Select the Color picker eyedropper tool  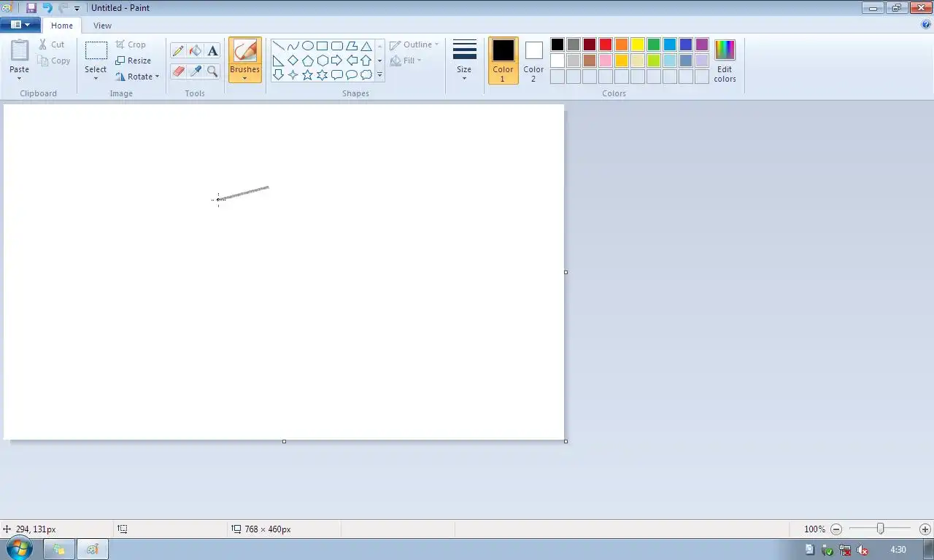(195, 71)
